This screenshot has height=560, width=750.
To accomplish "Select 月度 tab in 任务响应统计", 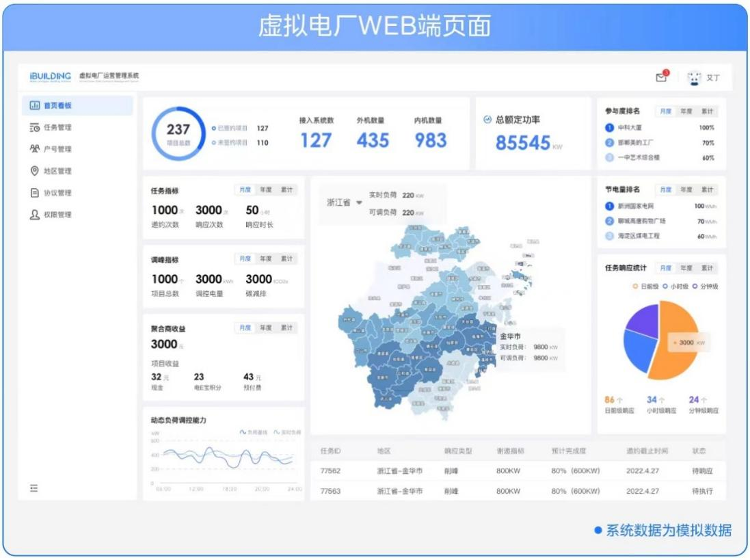I will point(665,268).
